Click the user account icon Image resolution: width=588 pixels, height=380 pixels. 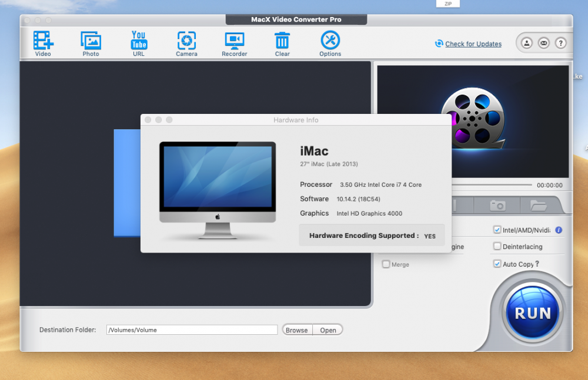(x=526, y=43)
